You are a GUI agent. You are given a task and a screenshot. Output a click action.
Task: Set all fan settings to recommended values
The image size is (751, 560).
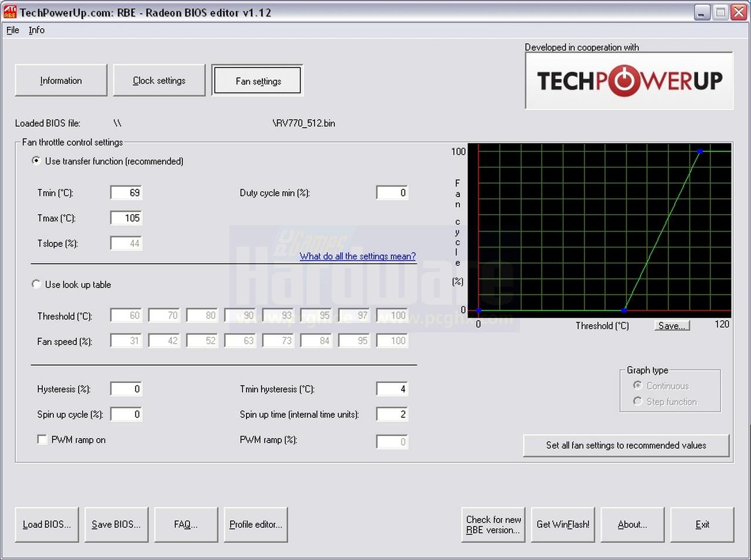626,445
